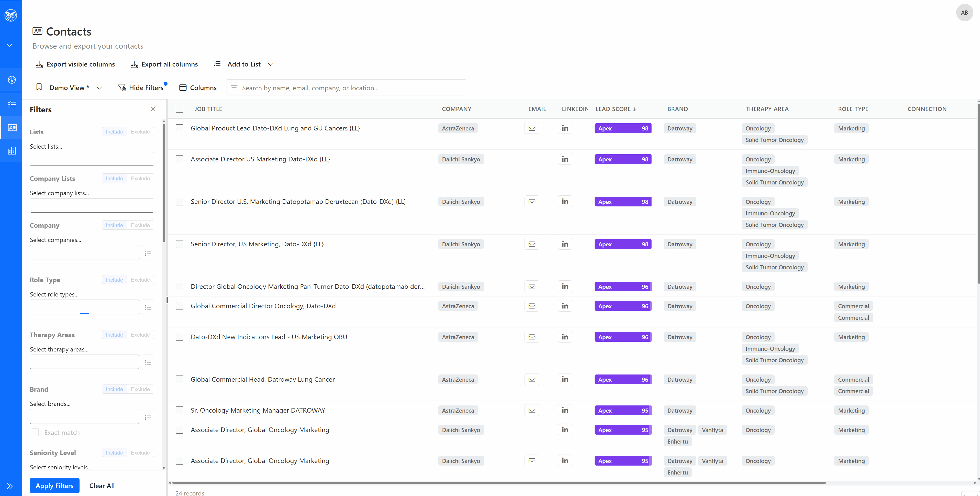This screenshot has width=980, height=496.
Task: Click the owl logo in the sidebar
Action: [x=11, y=15]
